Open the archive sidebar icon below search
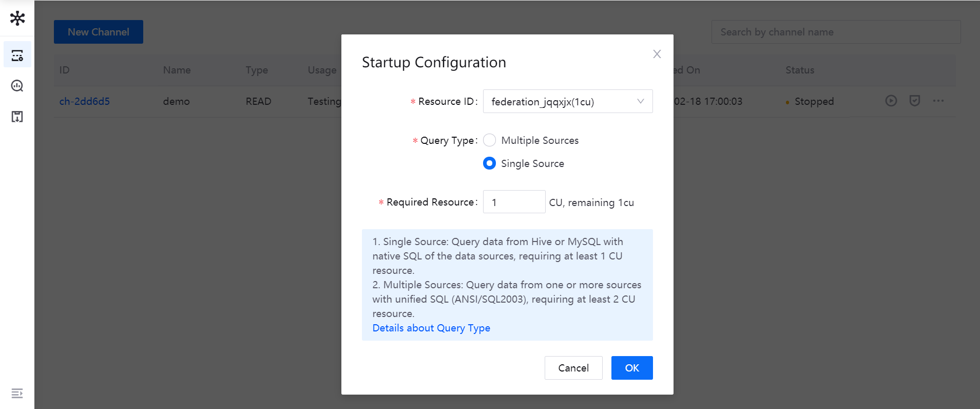Screen dimensions: 980x409 point(17,117)
